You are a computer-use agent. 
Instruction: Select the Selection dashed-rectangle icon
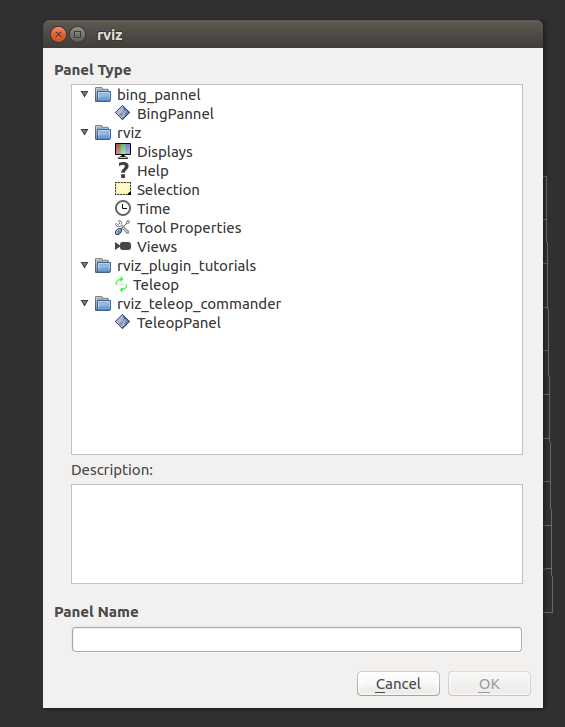point(123,189)
